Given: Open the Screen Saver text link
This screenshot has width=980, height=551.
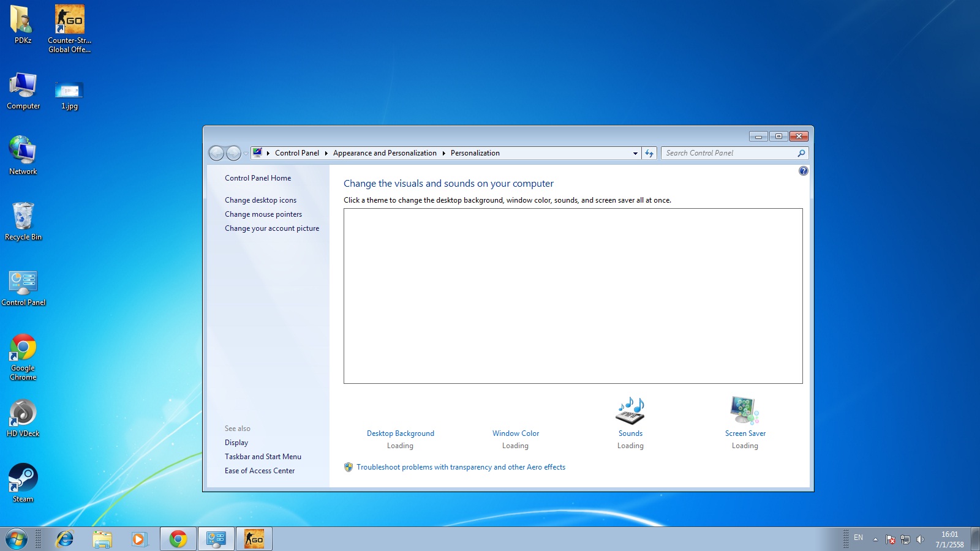Looking at the screenshot, I should pos(745,433).
